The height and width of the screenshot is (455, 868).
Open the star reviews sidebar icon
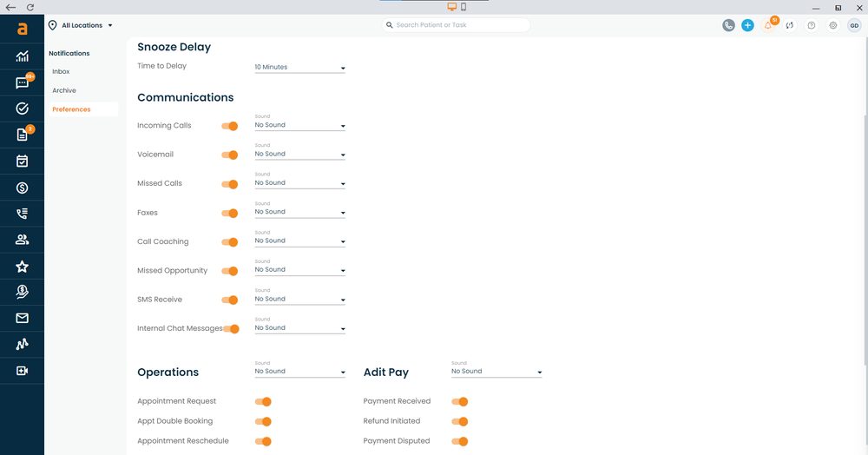tap(23, 267)
